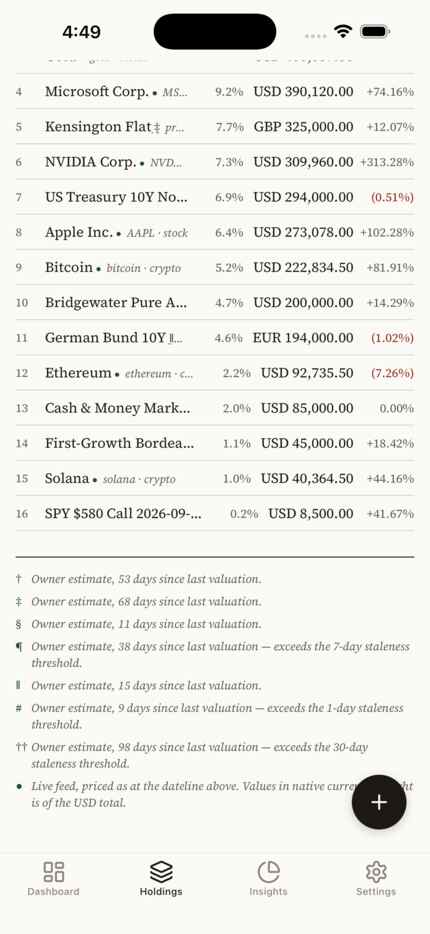Tap the floating plus add button

pyautogui.click(x=379, y=802)
